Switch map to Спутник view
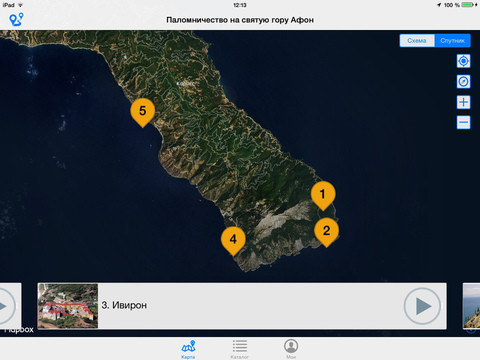The width and height of the screenshot is (480, 360). coord(452,41)
